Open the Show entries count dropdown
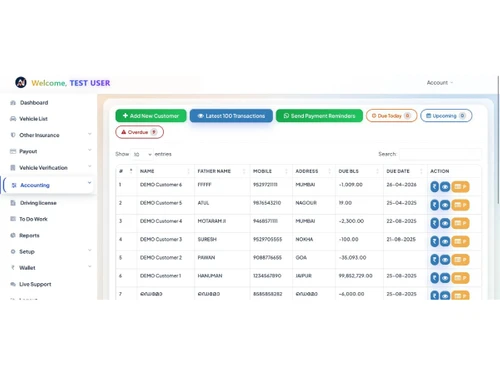 pos(142,154)
